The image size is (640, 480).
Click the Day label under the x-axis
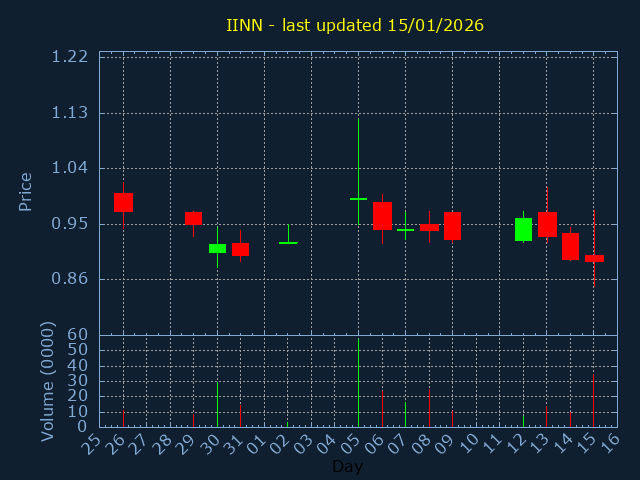click(347, 467)
